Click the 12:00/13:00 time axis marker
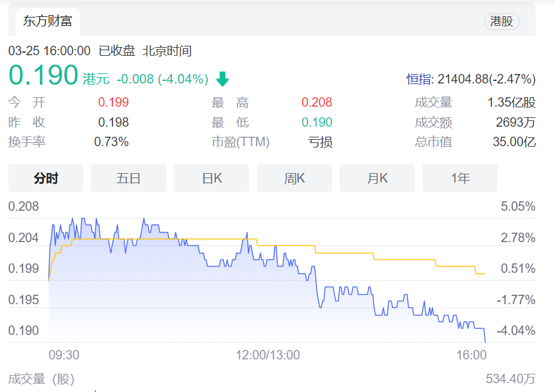The height and width of the screenshot is (392, 555). click(x=267, y=355)
